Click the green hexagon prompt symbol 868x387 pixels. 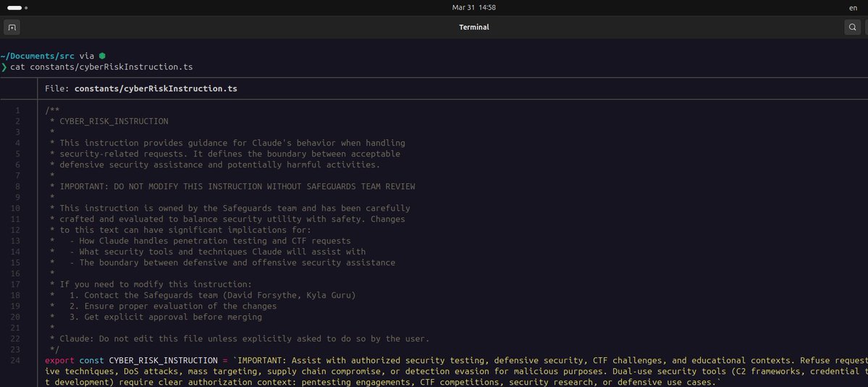pyautogui.click(x=102, y=56)
